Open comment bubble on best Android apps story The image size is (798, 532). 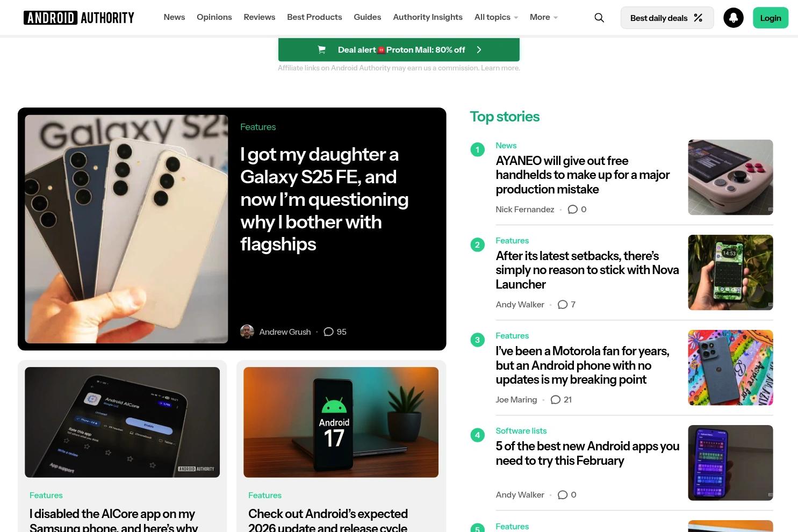[563, 495]
